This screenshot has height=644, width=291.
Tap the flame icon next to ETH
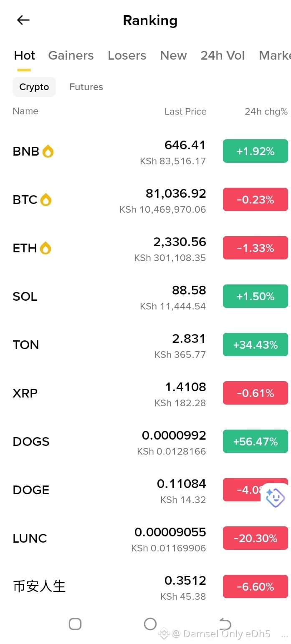tap(46, 248)
